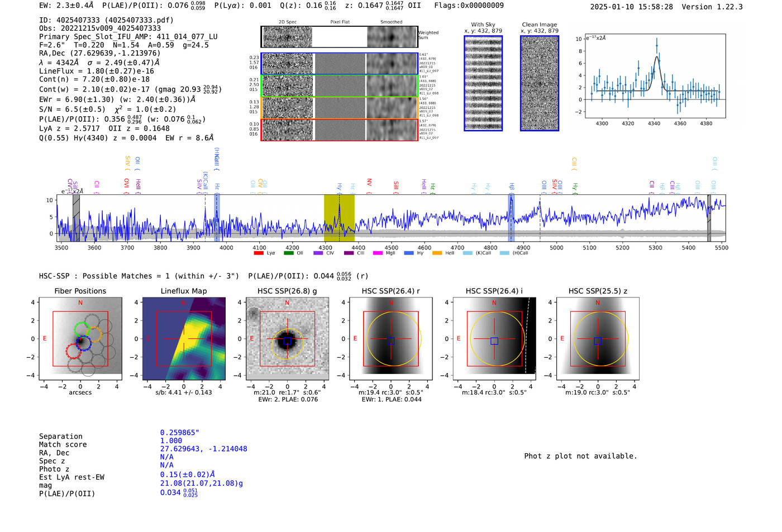Select the Hγ blue legend swatch

(409, 253)
